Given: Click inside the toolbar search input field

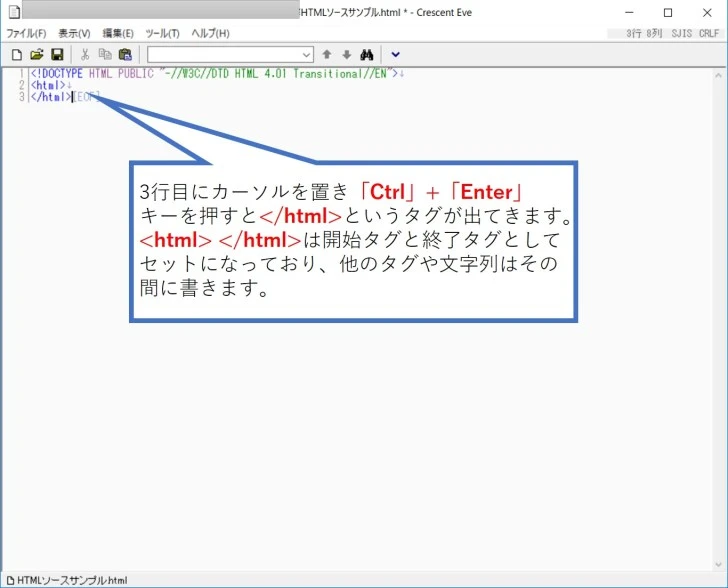Looking at the screenshot, I should (x=224, y=55).
